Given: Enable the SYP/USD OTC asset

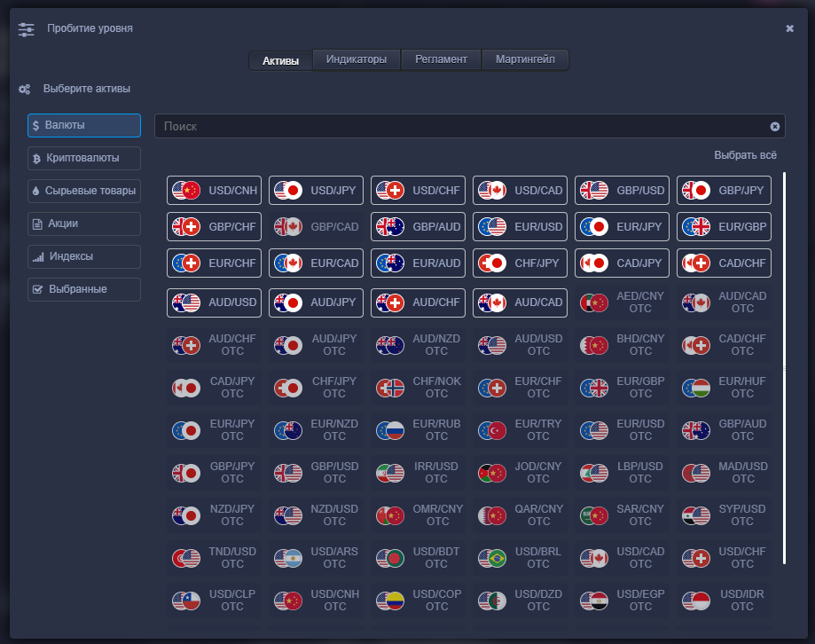Looking at the screenshot, I should [x=724, y=515].
